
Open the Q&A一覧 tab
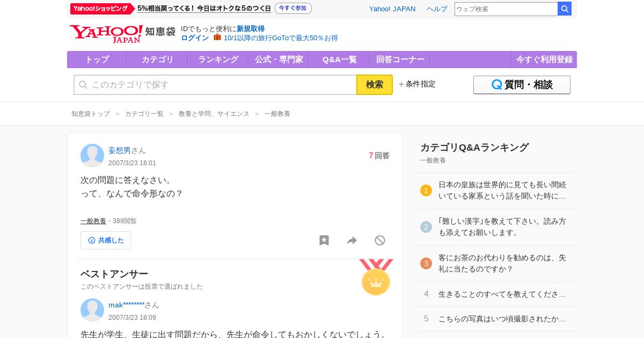(340, 60)
